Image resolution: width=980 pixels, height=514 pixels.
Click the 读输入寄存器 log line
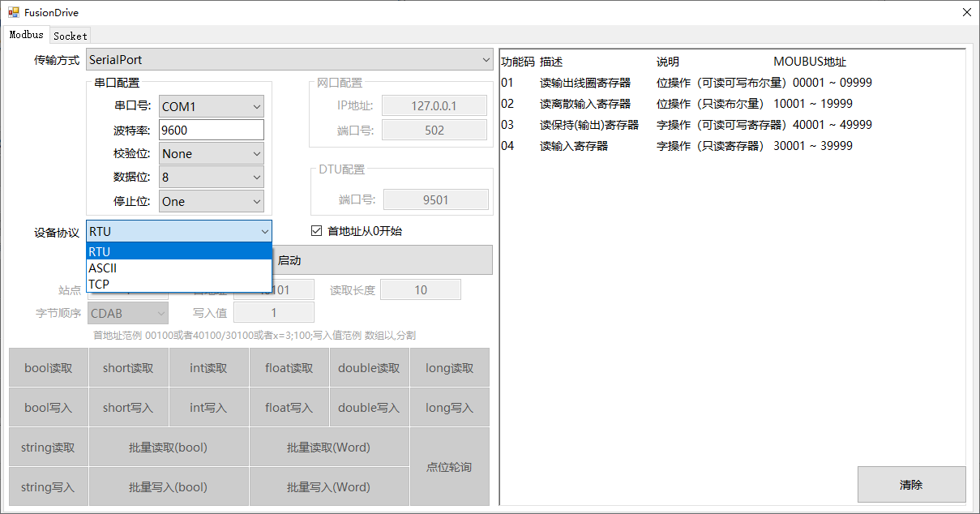pos(677,146)
